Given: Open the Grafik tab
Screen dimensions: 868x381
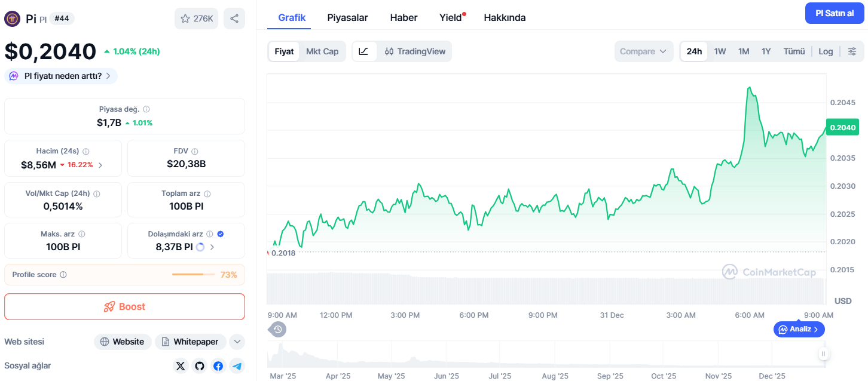Looking at the screenshot, I should pos(292,18).
